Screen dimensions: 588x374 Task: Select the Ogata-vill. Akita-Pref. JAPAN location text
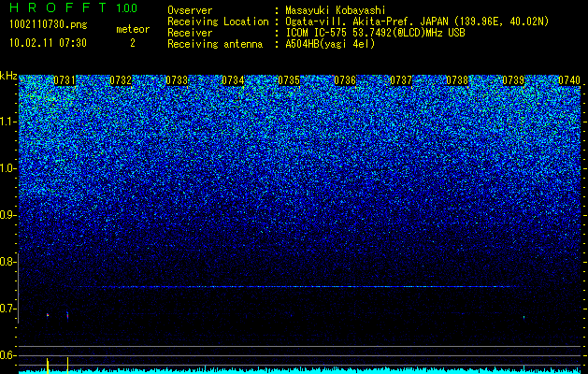pyautogui.click(x=417, y=22)
